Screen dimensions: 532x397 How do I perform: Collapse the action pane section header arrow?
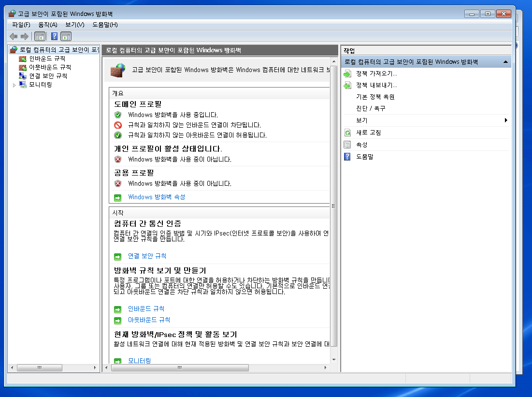505,62
